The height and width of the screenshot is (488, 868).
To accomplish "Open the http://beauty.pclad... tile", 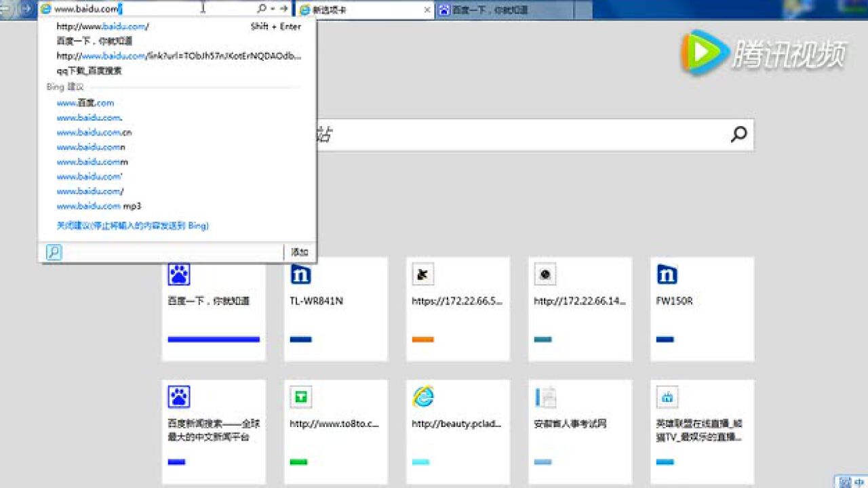I will click(x=458, y=432).
